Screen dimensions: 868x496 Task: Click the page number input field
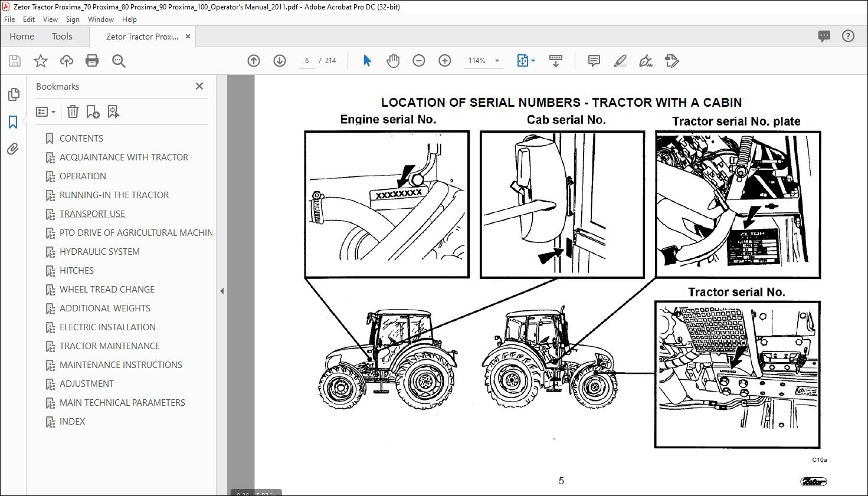pyautogui.click(x=307, y=61)
